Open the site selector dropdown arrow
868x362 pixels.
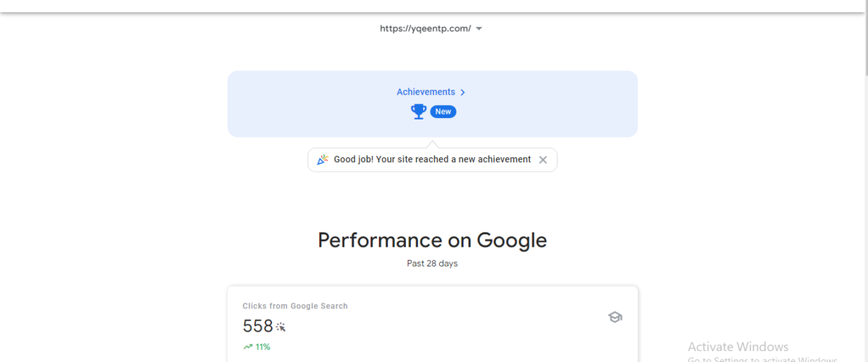coord(479,29)
